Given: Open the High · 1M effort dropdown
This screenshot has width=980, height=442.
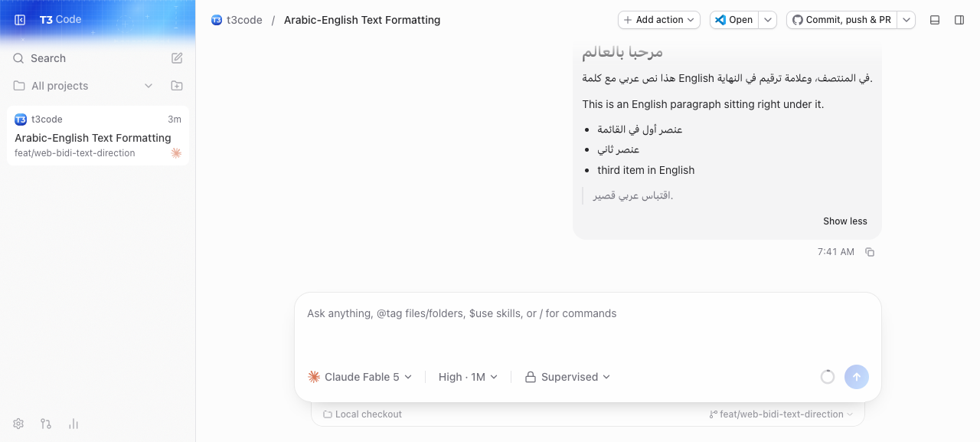Looking at the screenshot, I should 468,377.
